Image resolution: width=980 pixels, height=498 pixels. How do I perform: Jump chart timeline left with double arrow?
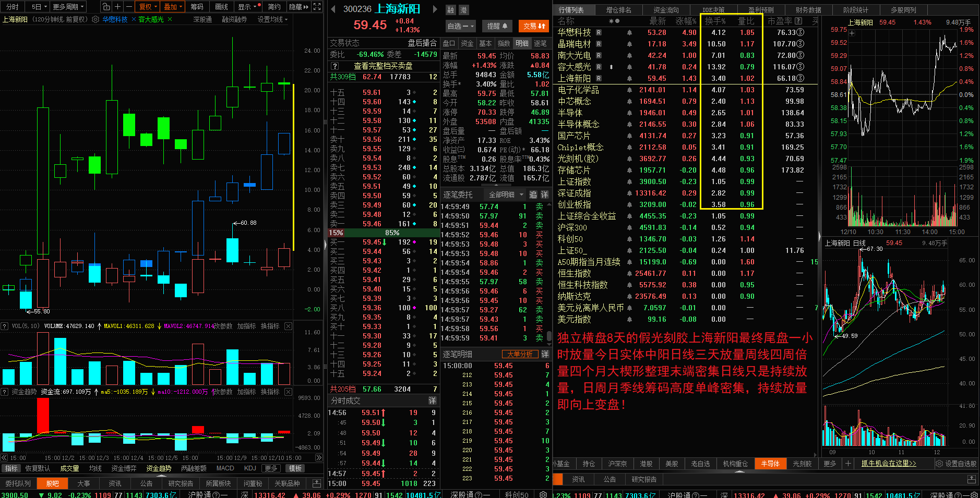(x=5, y=458)
